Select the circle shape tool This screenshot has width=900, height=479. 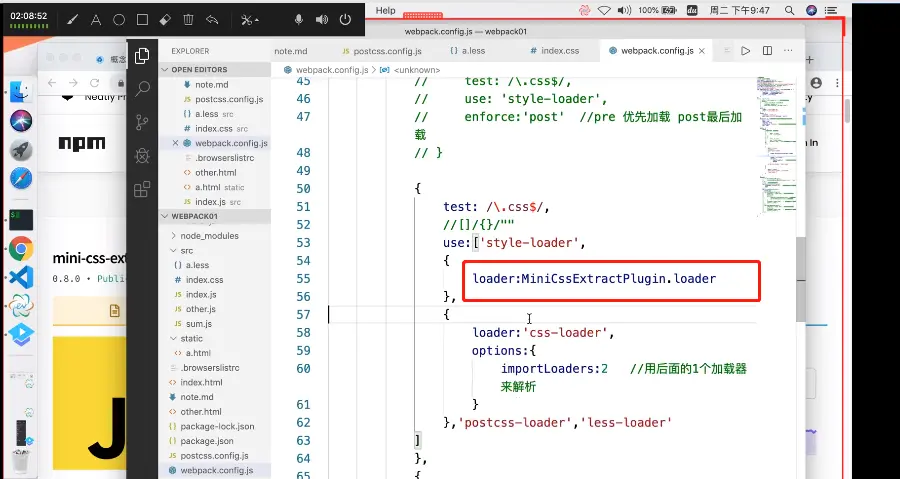[x=119, y=20]
